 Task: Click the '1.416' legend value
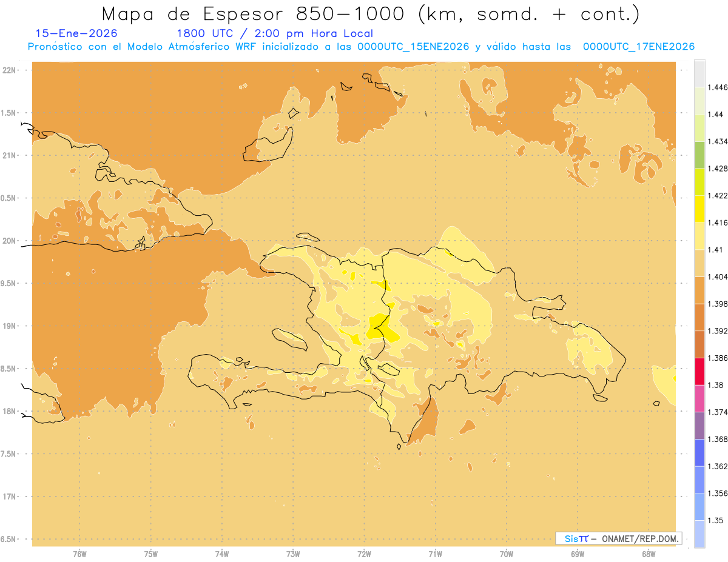[718, 222]
